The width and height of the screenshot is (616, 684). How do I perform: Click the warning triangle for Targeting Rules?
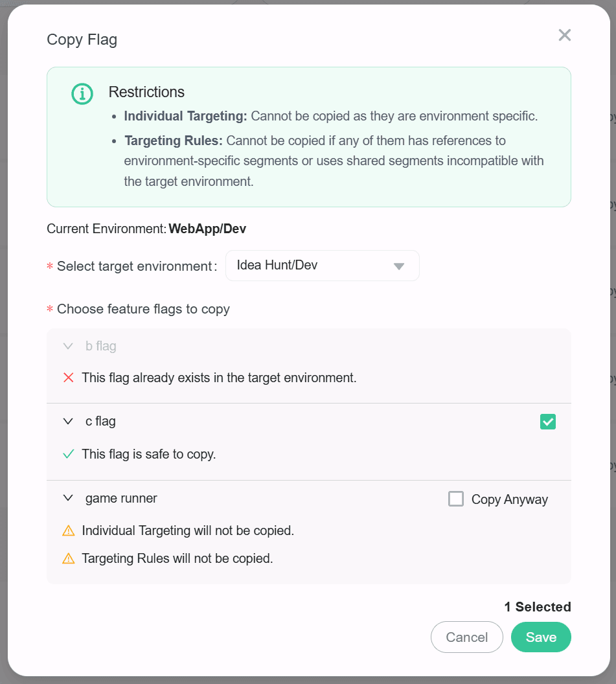[x=69, y=558]
